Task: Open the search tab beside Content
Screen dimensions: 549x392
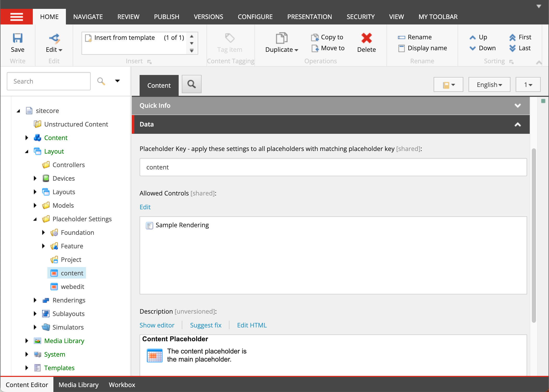Action: point(191,84)
